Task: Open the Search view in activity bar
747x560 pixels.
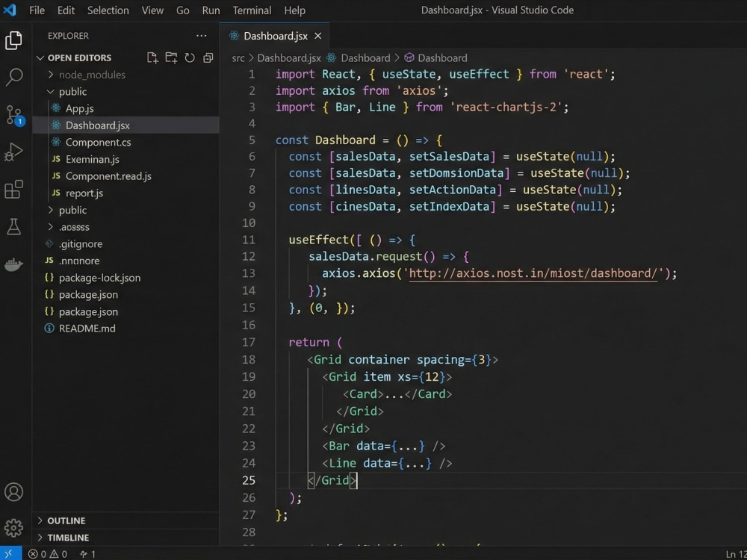Action: click(13, 77)
